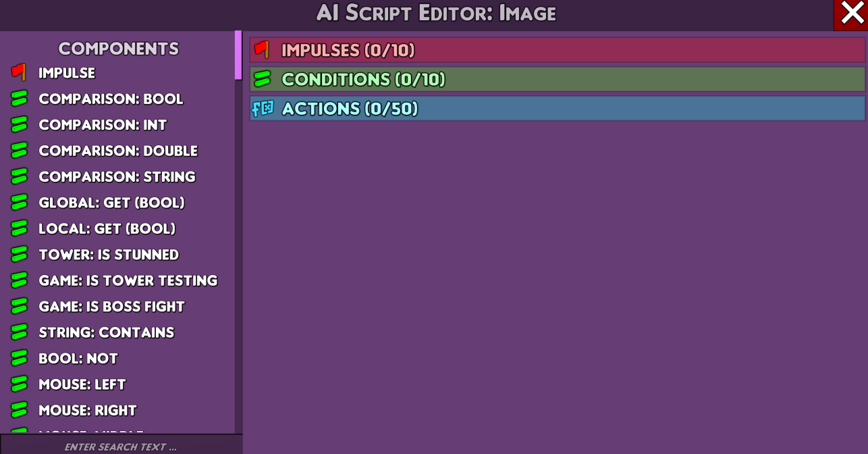Select String: Contains in components list
Image resolution: width=868 pixels, height=454 pixels.
click(x=107, y=332)
